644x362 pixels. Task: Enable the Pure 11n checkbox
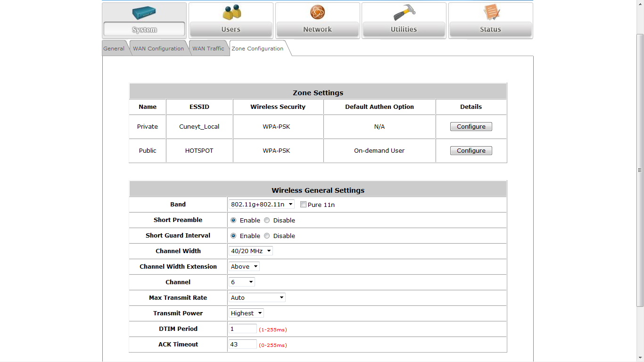pos(304,205)
